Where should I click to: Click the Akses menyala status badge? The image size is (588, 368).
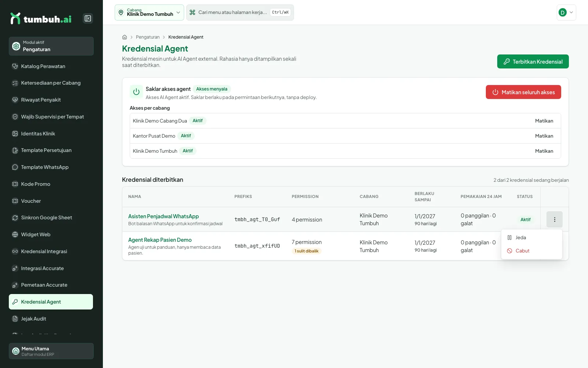212,89
